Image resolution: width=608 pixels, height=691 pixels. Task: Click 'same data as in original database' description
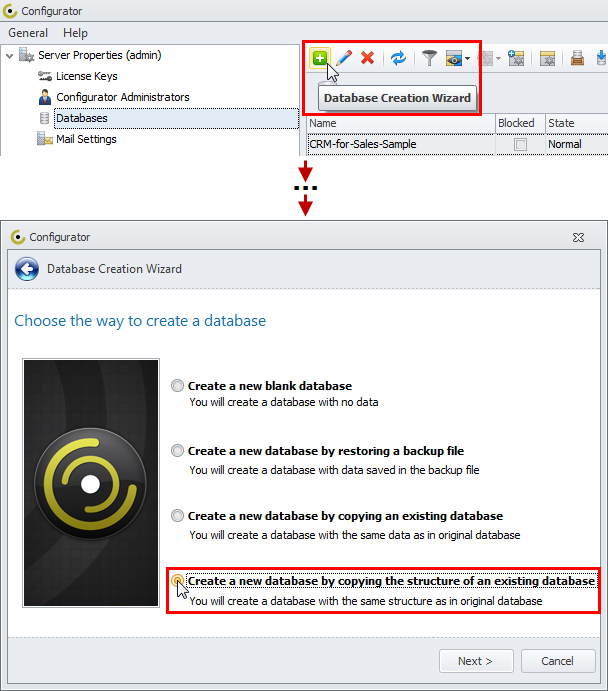click(355, 535)
